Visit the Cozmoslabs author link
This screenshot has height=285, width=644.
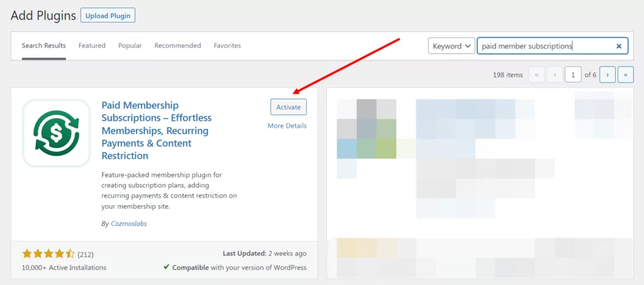click(x=129, y=224)
